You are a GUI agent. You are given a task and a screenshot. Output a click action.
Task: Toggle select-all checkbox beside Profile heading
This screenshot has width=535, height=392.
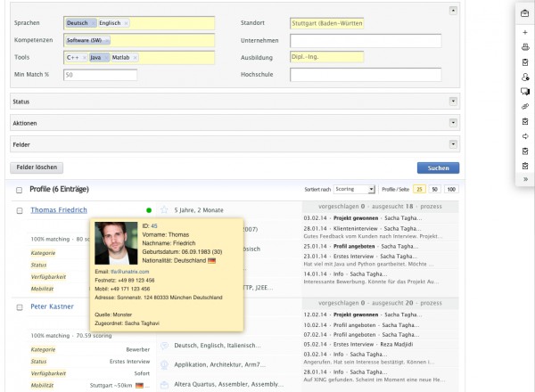click(x=19, y=190)
